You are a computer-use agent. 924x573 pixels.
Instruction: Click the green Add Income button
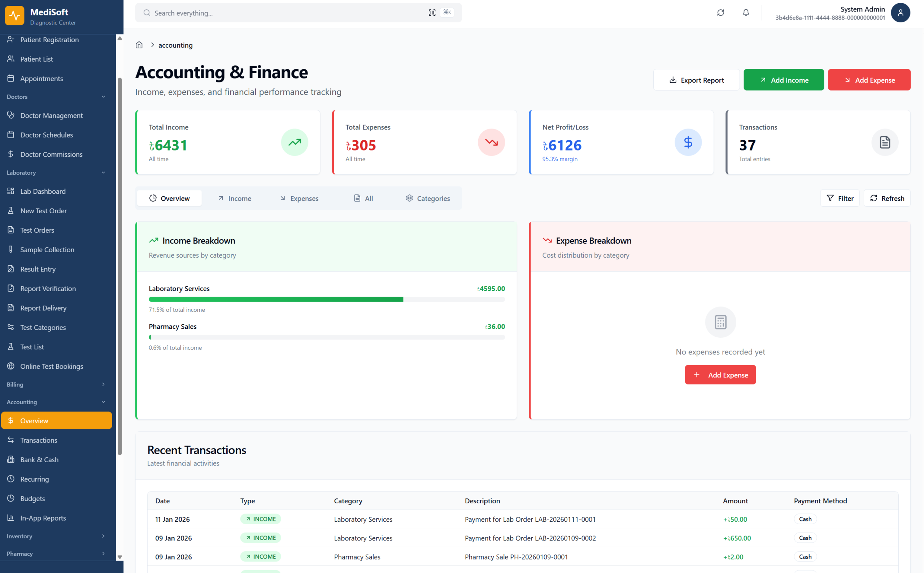click(x=783, y=80)
